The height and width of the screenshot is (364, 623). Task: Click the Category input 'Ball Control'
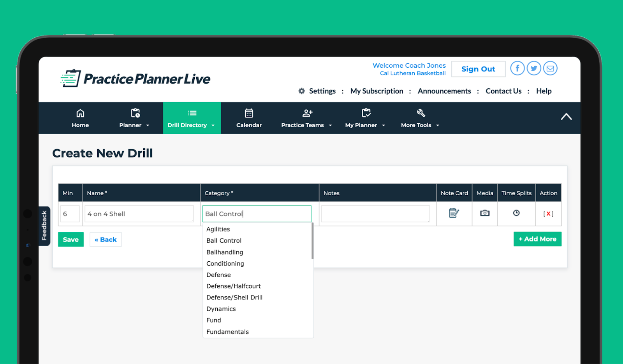point(257,214)
